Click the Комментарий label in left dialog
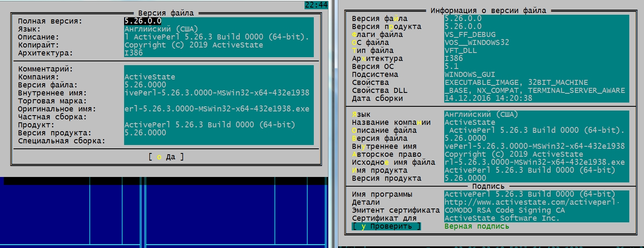 [x=45, y=69]
